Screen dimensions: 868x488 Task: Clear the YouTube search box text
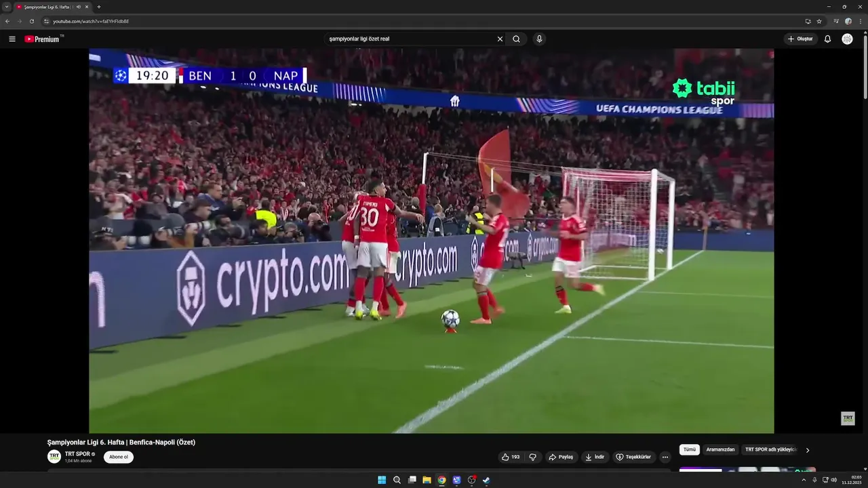click(x=500, y=39)
